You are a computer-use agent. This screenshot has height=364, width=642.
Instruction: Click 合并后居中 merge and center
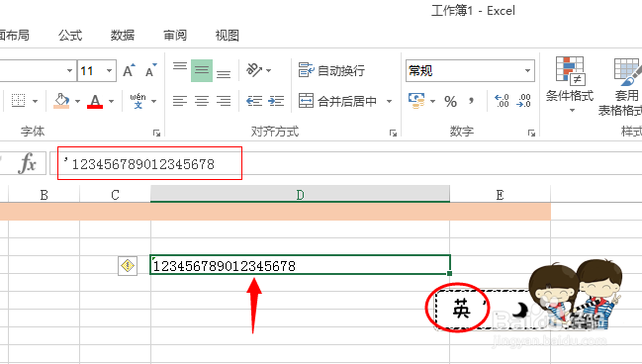[337, 101]
